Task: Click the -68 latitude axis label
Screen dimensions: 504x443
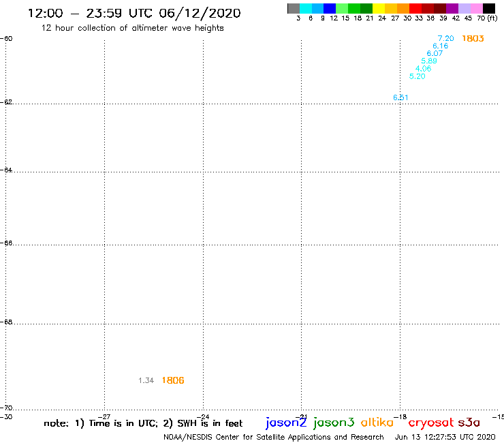Action: coord(6,322)
